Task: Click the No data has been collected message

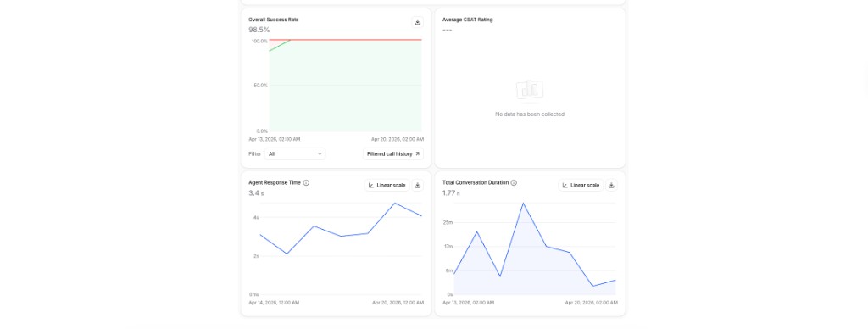Action: pyautogui.click(x=530, y=114)
